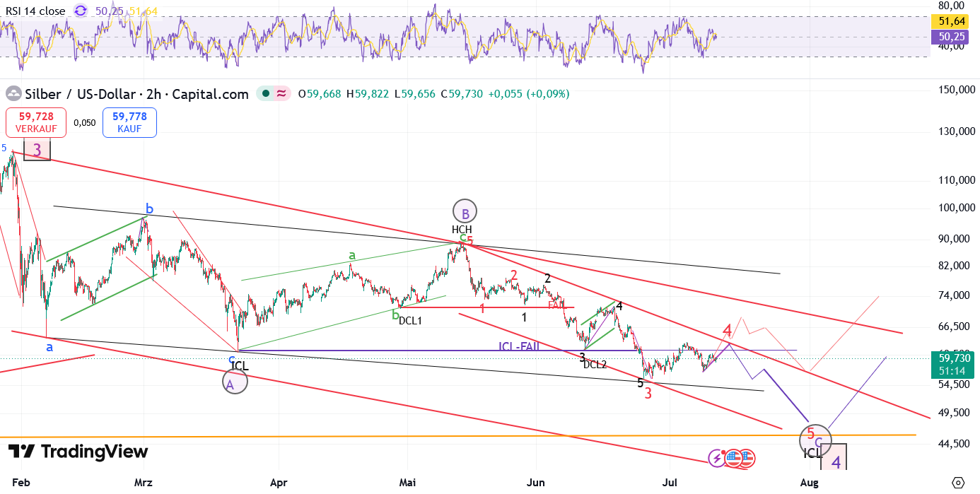The height and width of the screenshot is (494, 980).
Task: Select the DCL1 text annotation
Action: 410,321
